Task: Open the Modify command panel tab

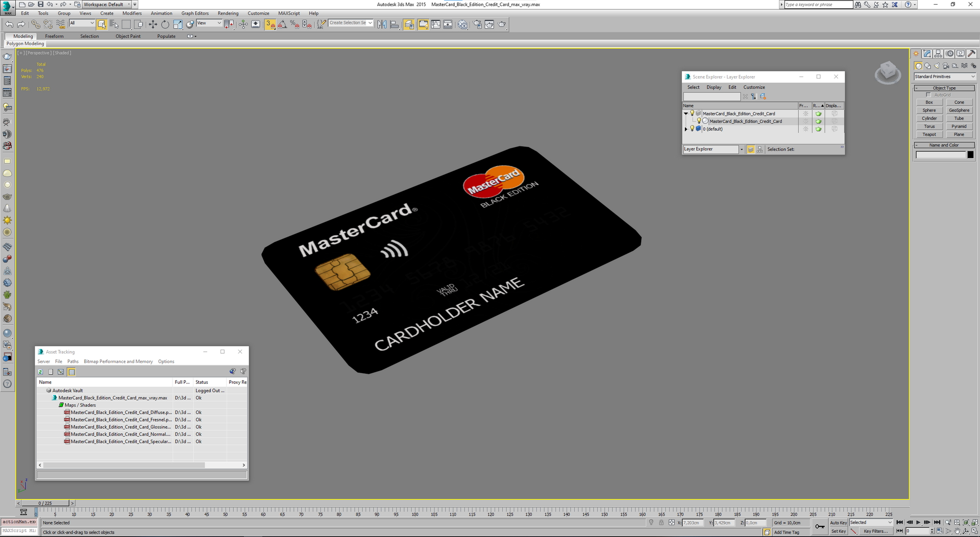Action: (x=927, y=54)
